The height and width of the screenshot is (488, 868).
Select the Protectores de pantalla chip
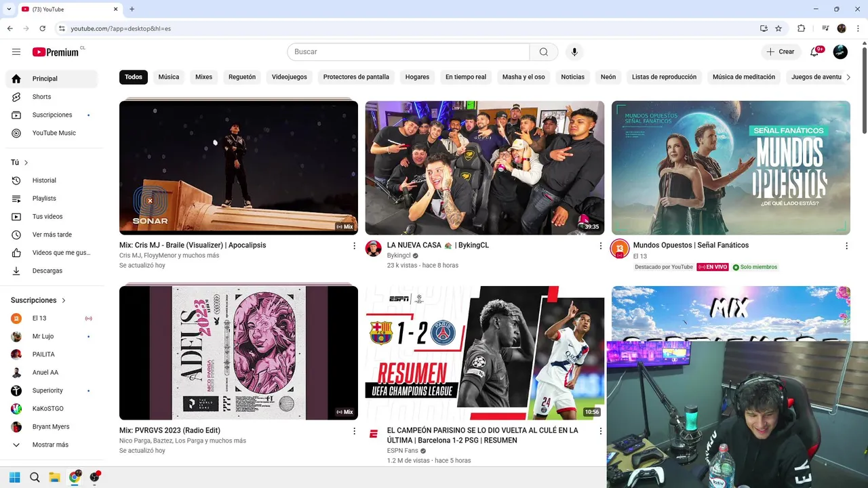click(x=356, y=77)
